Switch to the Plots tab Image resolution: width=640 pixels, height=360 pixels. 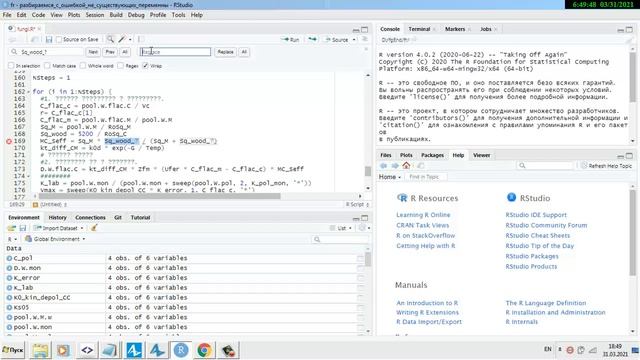click(x=406, y=155)
